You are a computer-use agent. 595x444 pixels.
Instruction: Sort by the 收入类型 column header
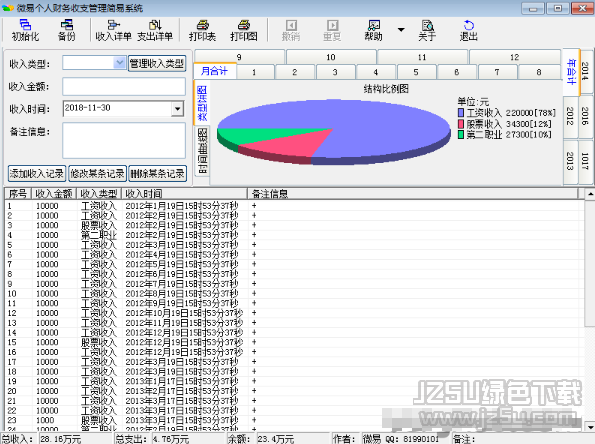point(99,194)
